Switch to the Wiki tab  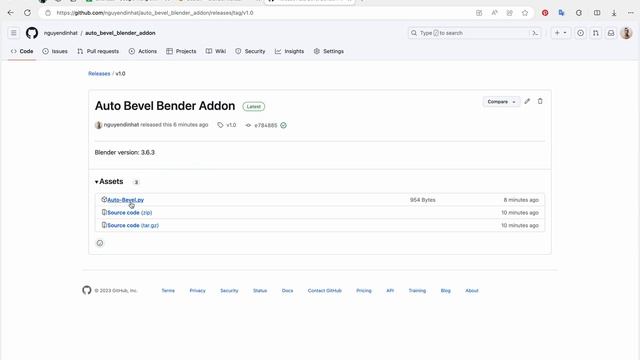click(216, 51)
